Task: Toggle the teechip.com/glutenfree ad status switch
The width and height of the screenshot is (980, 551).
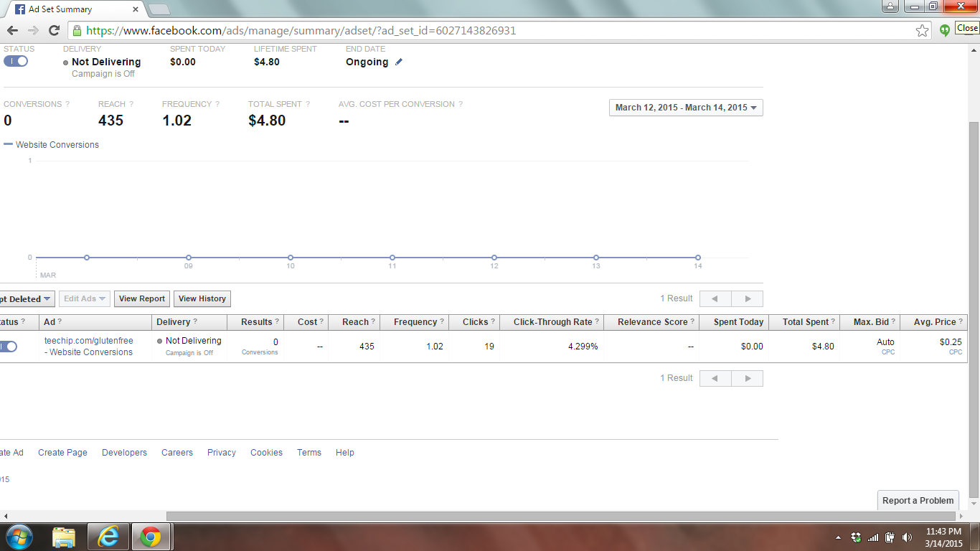Action: pos(8,347)
